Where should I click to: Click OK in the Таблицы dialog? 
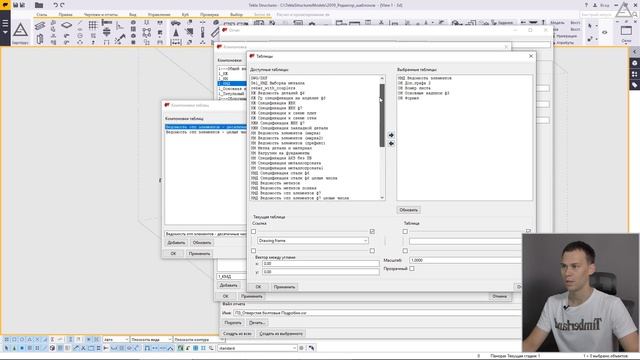pyautogui.click(x=258, y=287)
